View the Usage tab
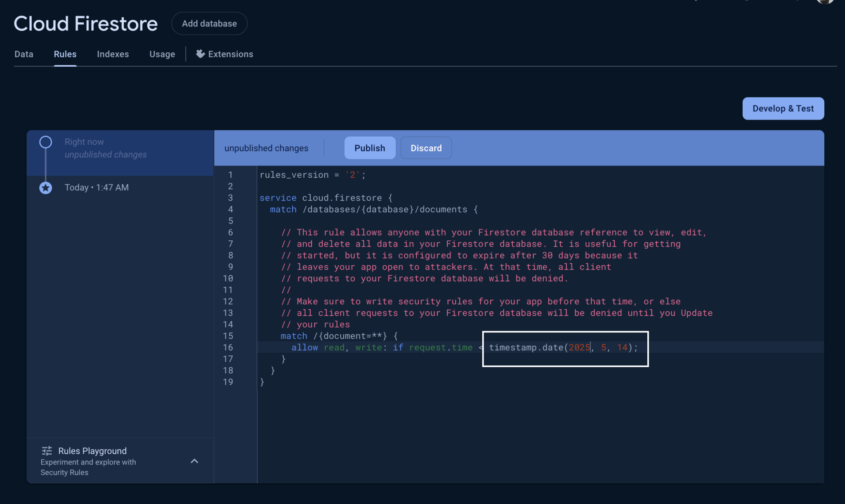Screen dimensions: 845x504 [162, 54]
